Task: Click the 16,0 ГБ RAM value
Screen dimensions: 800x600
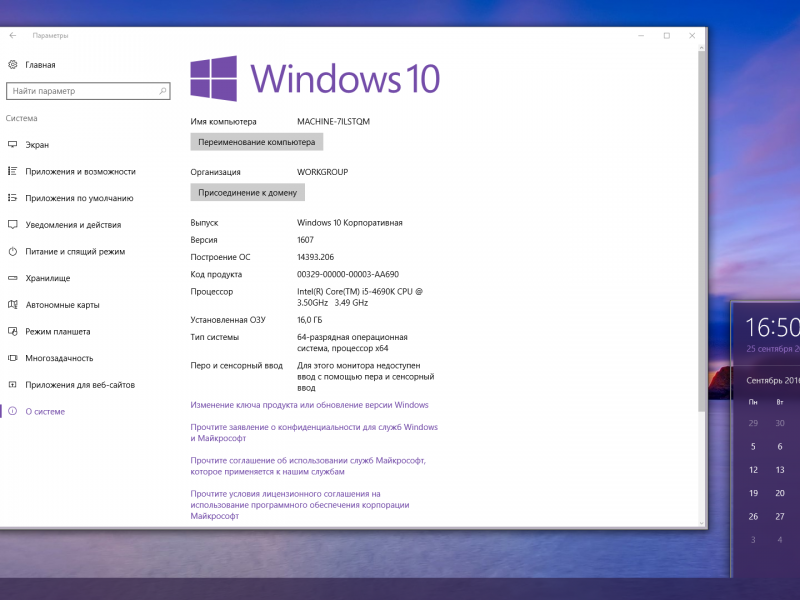Action: (309, 320)
